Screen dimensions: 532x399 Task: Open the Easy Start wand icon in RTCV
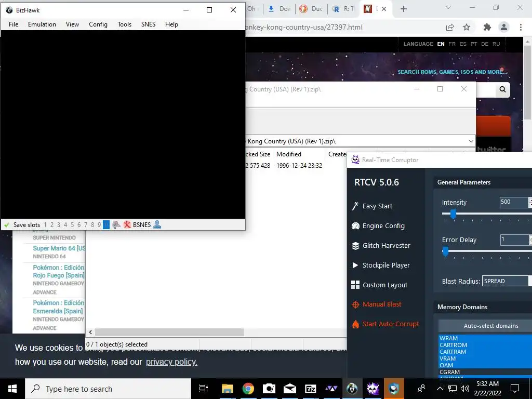(x=355, y=206)
